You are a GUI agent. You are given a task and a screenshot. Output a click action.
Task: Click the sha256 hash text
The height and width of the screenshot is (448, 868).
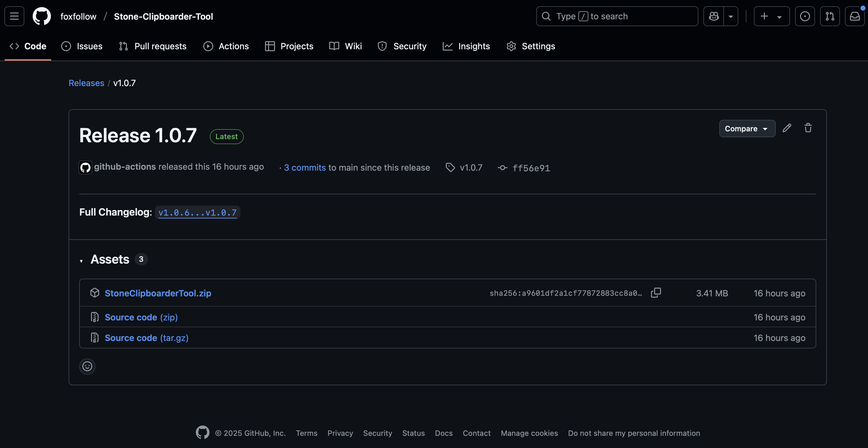click(x=566, y=293)
